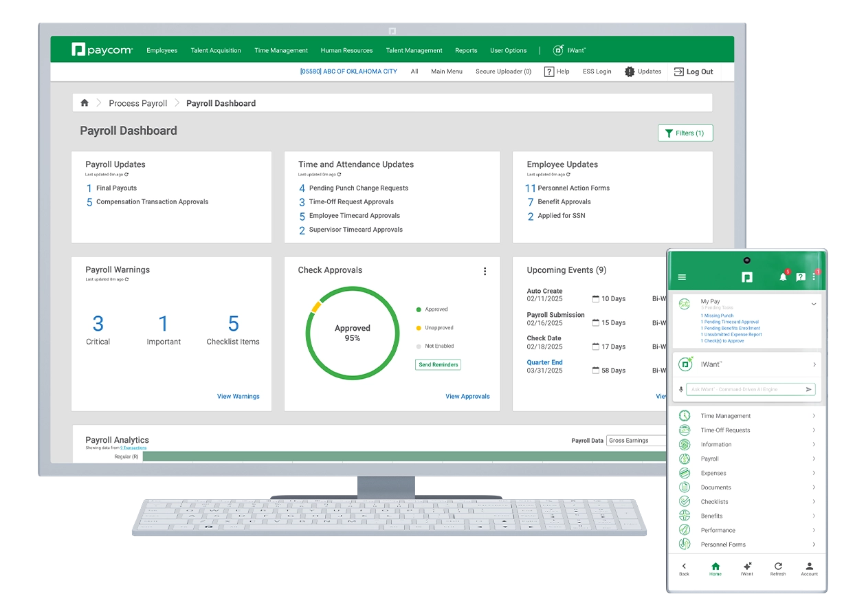This screenshot has width=866, height=616.
Task: Open the hamburger menu on the phone
Action: click(x=682, y=277)
